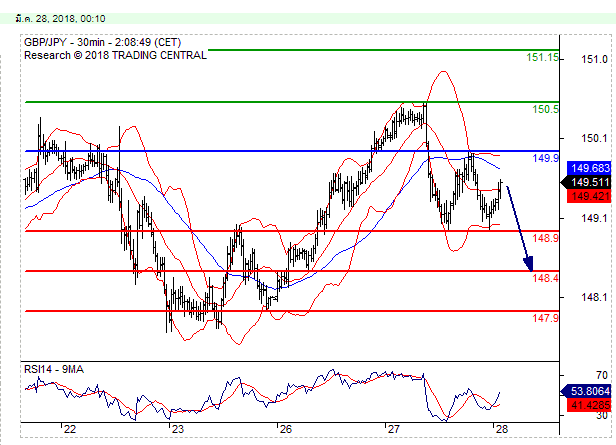Viewport: 616px width, 445px height.
Task: Click date axis label 27
Action: point(394,429)
